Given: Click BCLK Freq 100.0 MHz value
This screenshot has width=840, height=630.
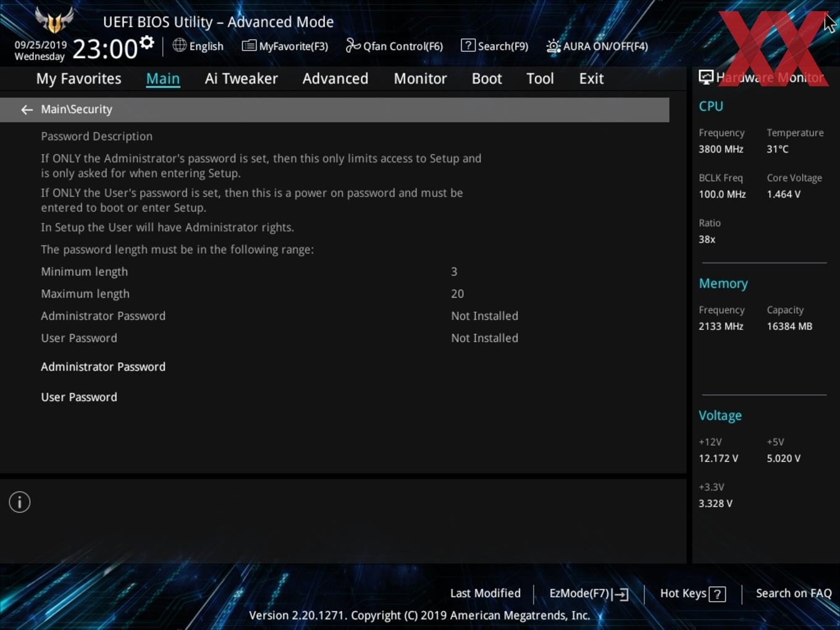Looking at the screenshot, I should point(722,195).
